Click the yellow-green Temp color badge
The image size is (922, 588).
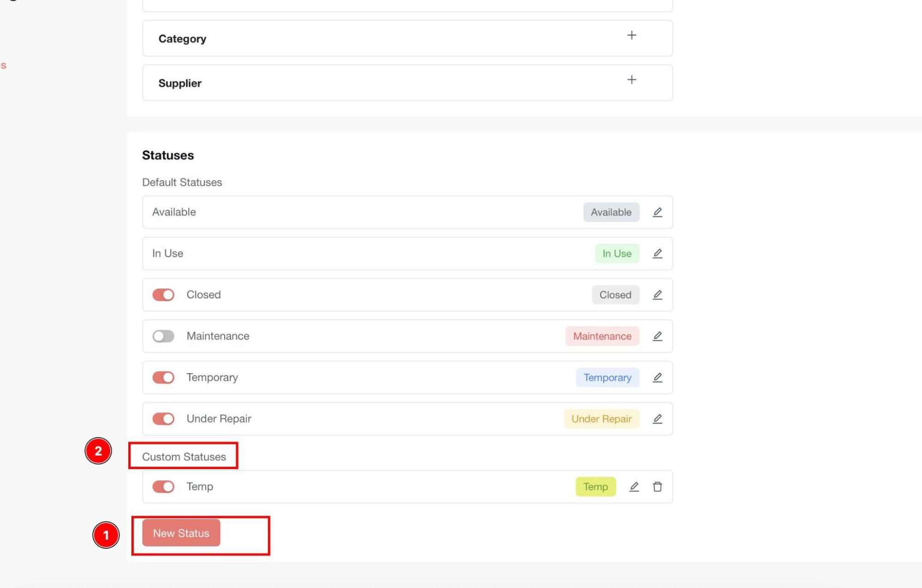click(595, 487)
